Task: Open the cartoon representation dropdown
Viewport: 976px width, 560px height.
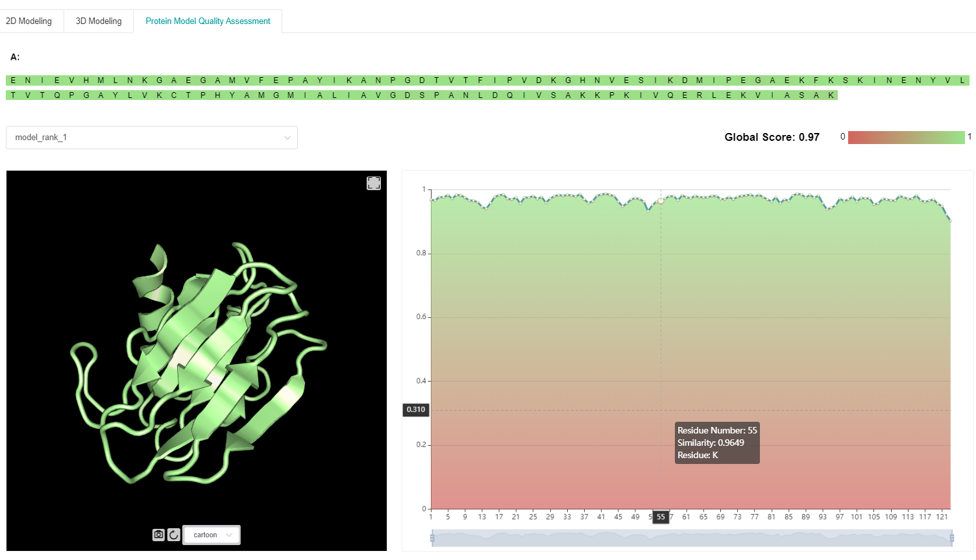Action: [x=212, y=535]
